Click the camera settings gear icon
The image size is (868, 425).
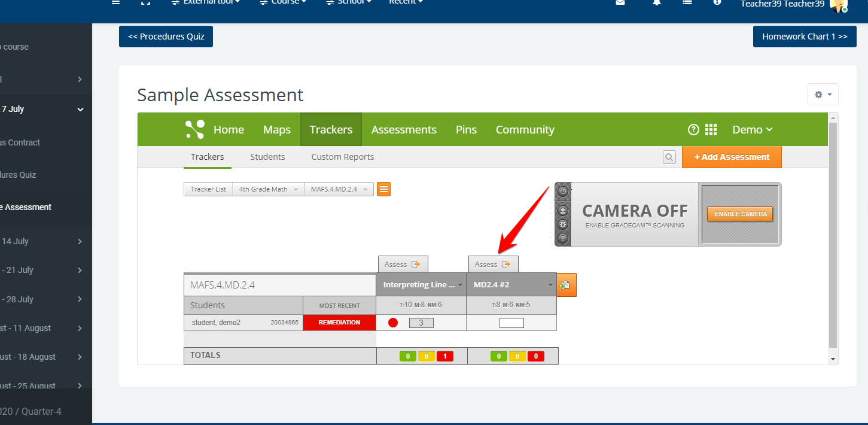pyautogui.click(x=563, y=224)
